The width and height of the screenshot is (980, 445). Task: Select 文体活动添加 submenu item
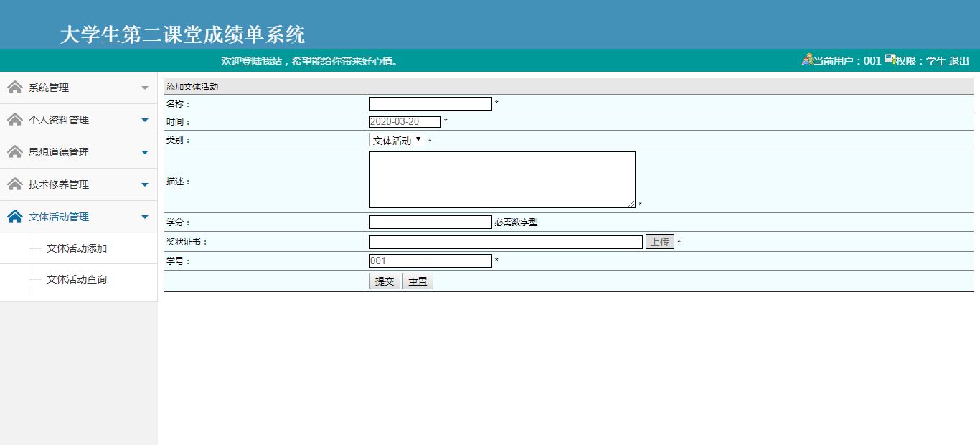click(x=77, y=248)
